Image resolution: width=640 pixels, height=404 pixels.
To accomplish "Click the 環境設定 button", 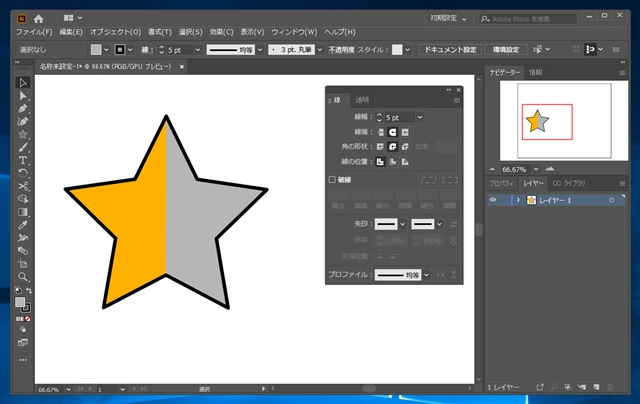I will (x=506, y=50).
